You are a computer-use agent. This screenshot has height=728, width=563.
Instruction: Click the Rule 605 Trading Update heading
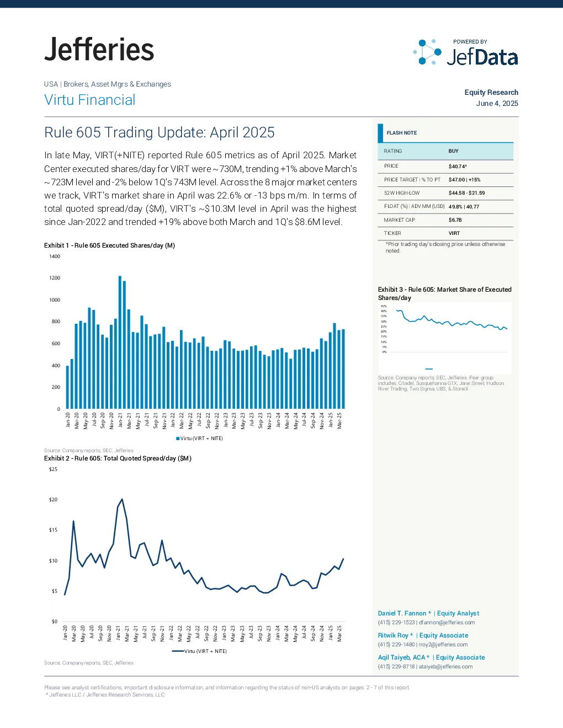coord(160,132)
